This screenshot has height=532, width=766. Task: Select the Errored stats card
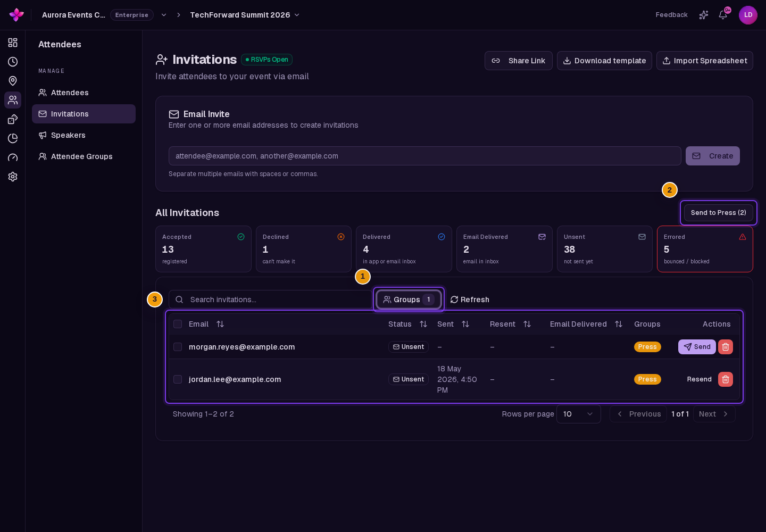coord(705,249)
